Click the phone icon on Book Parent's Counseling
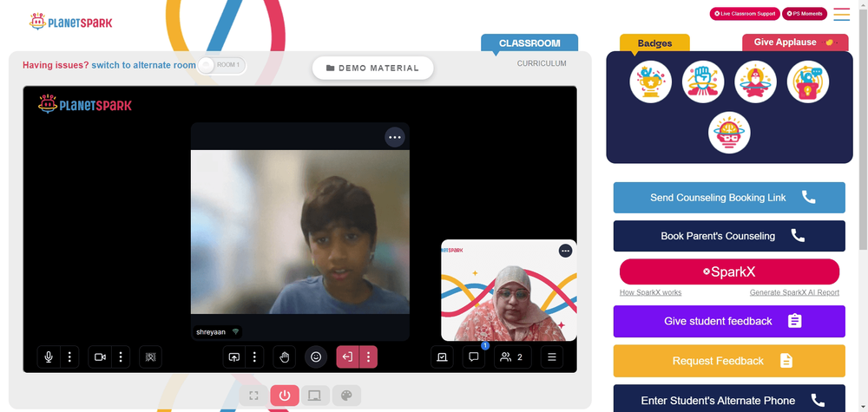The height and width of the screenshot is (412, 868). [x=798, y=236]
